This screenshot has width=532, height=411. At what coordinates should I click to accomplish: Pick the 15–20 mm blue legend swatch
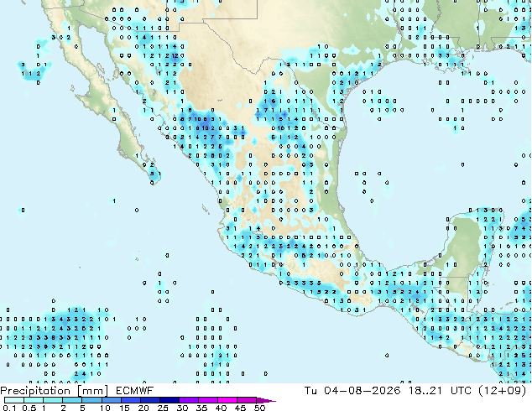pos(131,400)
